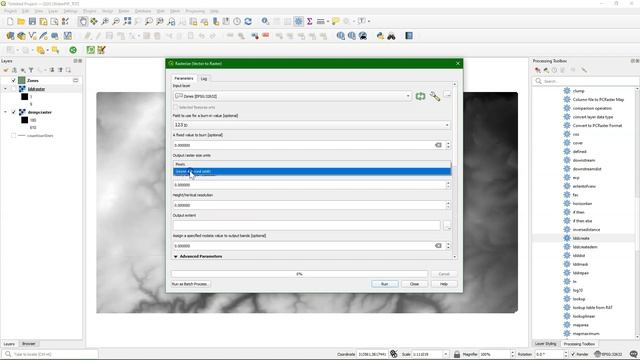Screen dimensions: 640x360
Task: Collapse the lddraster layer tree
Action: point(5,89)
